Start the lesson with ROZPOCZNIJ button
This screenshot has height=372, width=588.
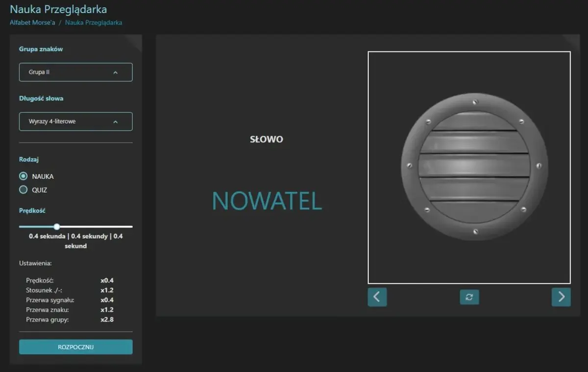pyautogui.click(x=76, y=347)
